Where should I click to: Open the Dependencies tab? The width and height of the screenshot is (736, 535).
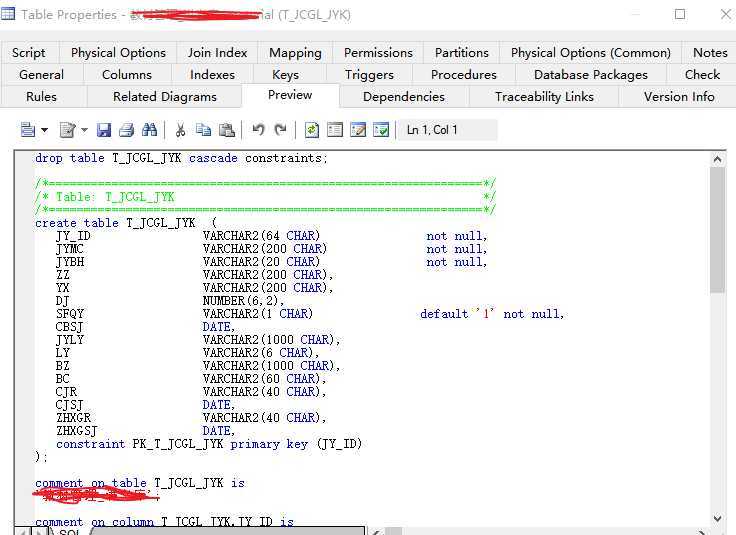click(404, 97)
